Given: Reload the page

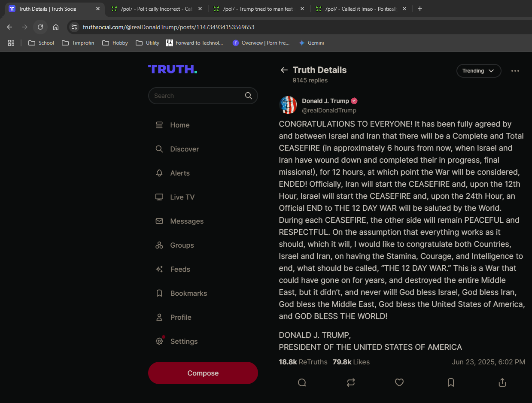Looking at the screenshot, I should click(40, 27).
